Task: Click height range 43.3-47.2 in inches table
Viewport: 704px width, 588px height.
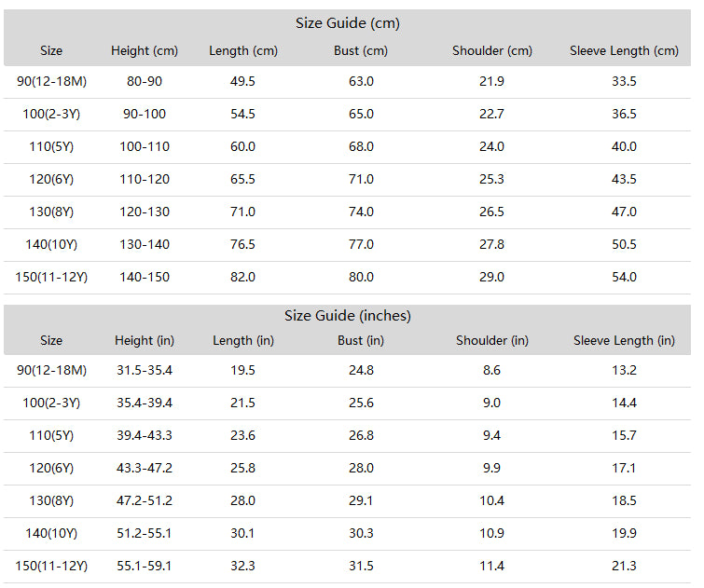Action: [x=145, y=468]
